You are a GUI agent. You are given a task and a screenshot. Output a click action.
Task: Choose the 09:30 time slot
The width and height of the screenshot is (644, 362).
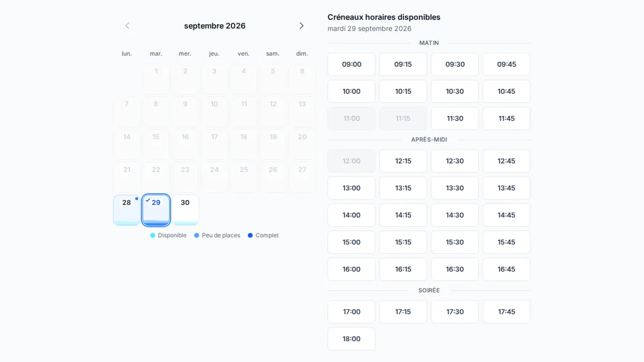click(x=455, y=64)
